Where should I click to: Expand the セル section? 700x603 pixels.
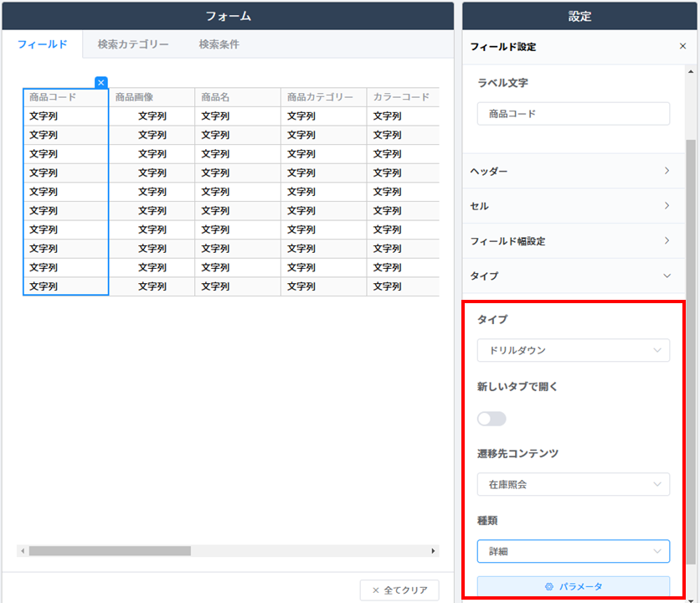point(574,205)
